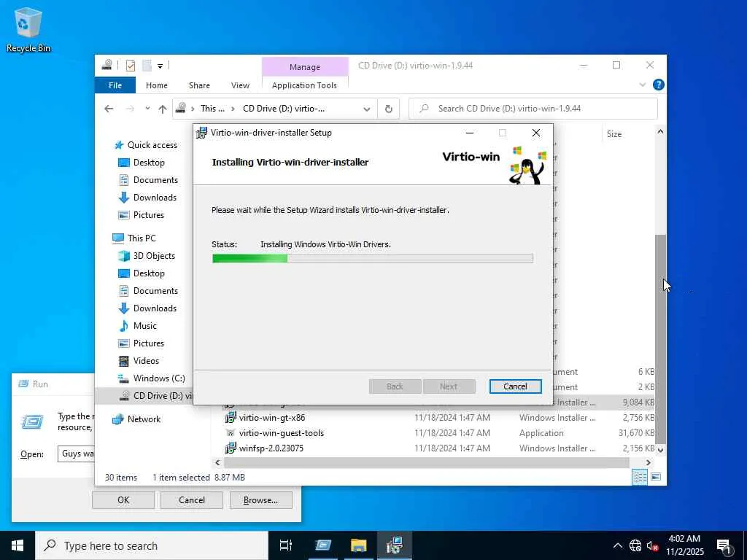Go back with the Explorer back arrow
The image size is (747, 560).
click(x=109, y=109)
